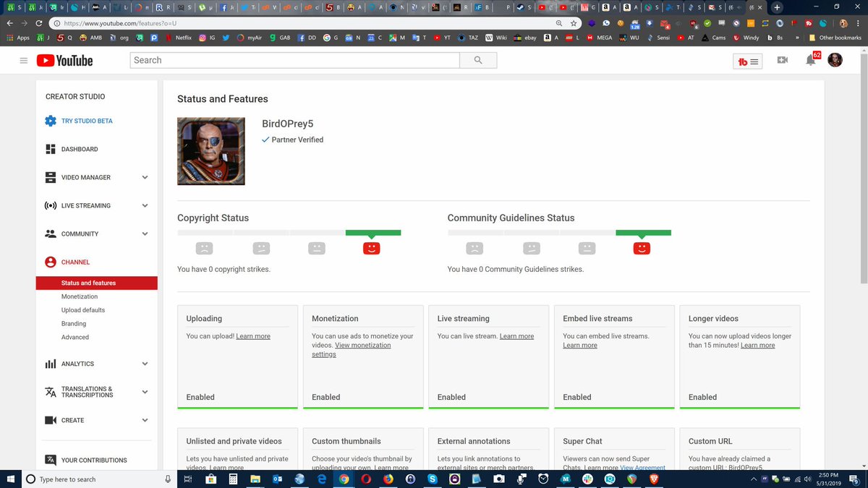The height and width of the screenshot is (488, 868).
Task: Click the Analytics bar chart icon
Action: pos(50,364)
